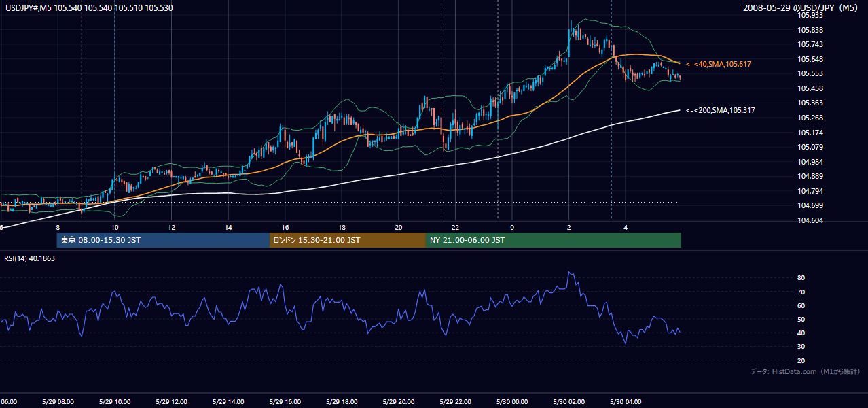Select the NY 21:00-06:00 JST session bar
868x408 pixels.
pos(554,240)
